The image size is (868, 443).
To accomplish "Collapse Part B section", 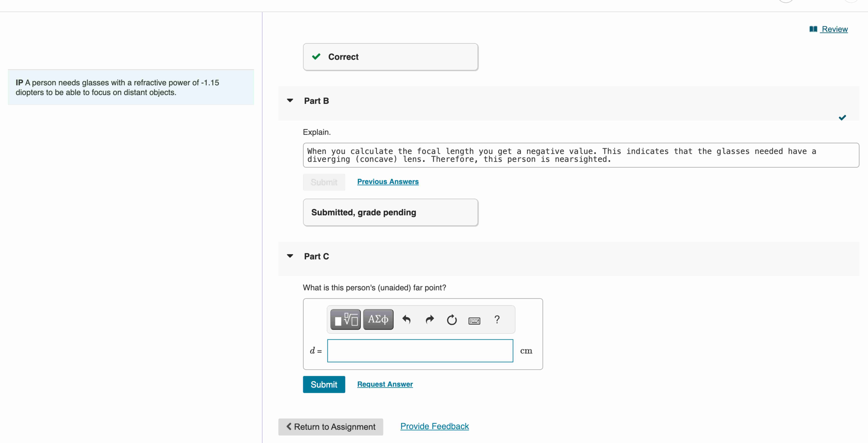I will pos(290,101).
